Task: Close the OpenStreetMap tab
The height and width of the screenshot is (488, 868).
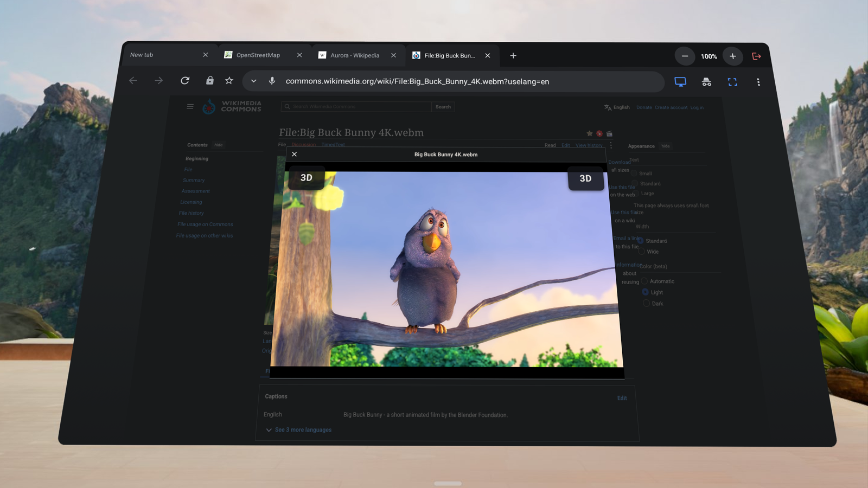Action: (299, 55)
